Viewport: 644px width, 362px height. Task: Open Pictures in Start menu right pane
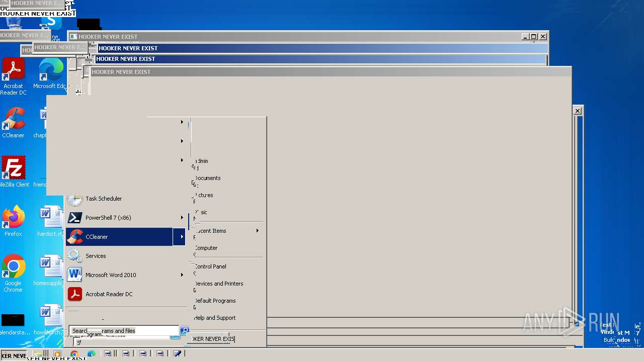[x=203, y=195]
